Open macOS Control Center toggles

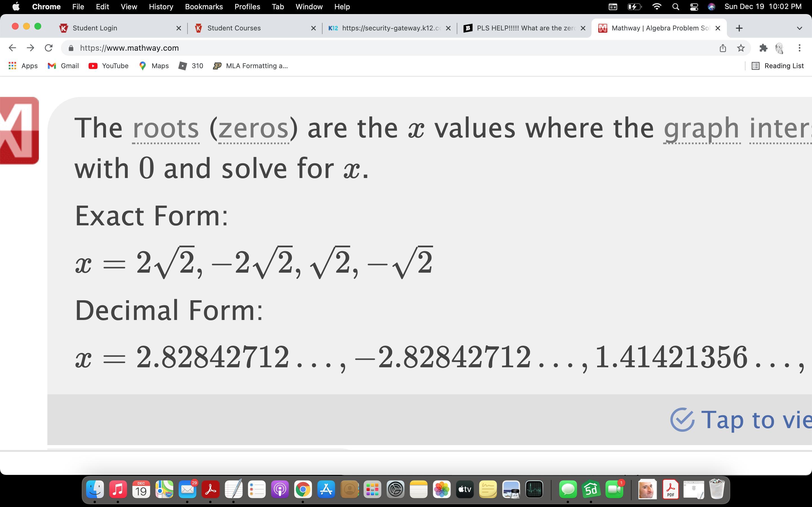pyautogui.click(x=694, y=7)
